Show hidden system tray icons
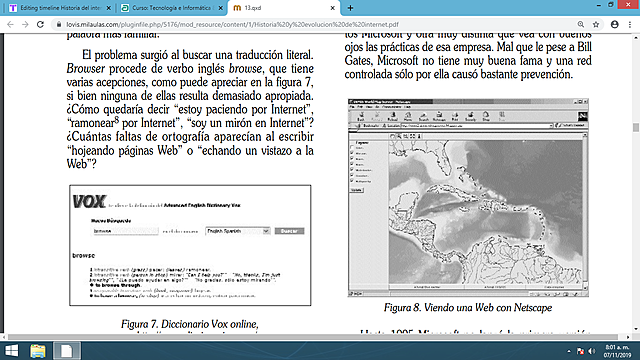 [569, 351]
